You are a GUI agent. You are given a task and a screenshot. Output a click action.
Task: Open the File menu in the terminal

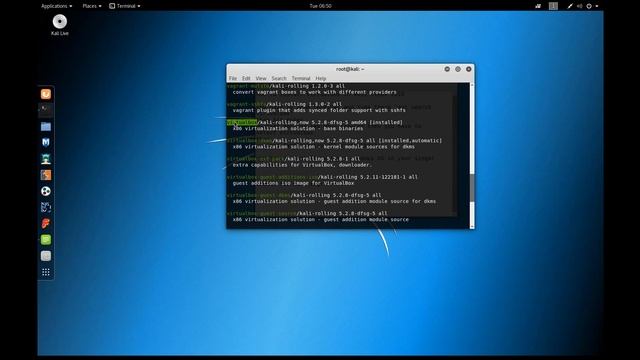pos(233,78)
